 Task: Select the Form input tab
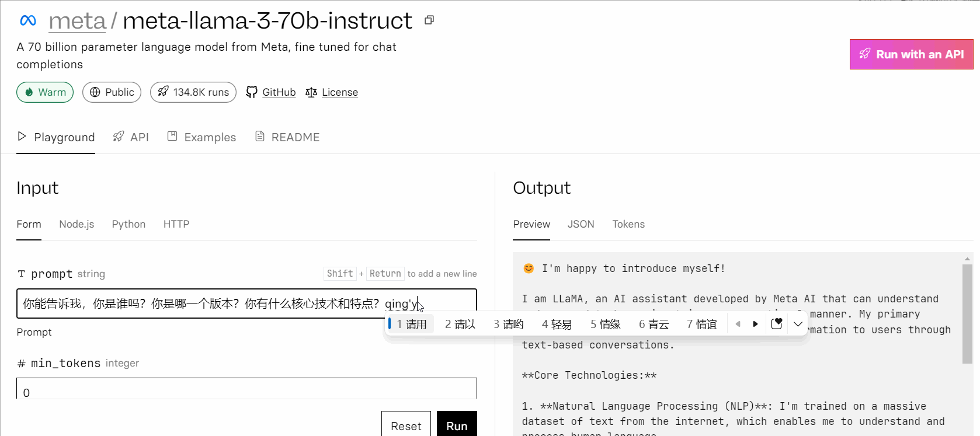tap(29, 224)
